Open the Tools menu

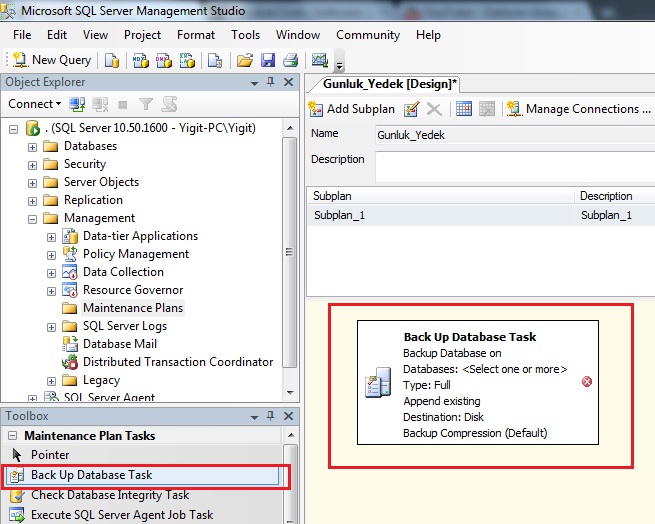tap(246, 35)
